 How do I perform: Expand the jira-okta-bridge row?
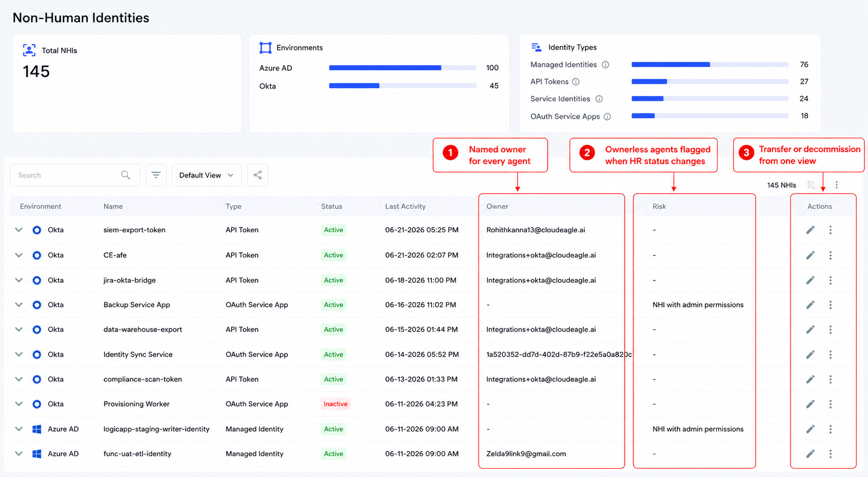[x=19, y=280]
